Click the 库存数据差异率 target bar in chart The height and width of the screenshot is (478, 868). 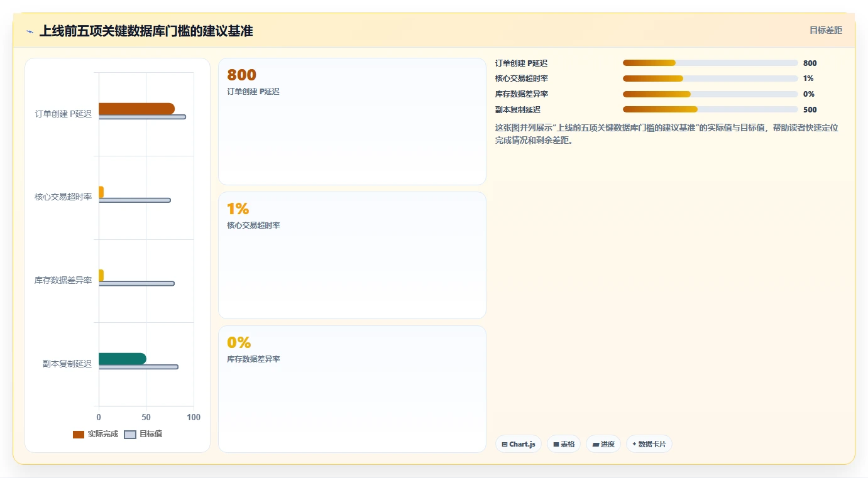click(x=136, y=283)
